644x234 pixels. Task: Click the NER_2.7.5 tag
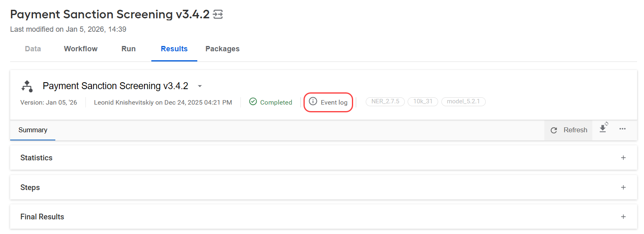click(x=385, y=101)
